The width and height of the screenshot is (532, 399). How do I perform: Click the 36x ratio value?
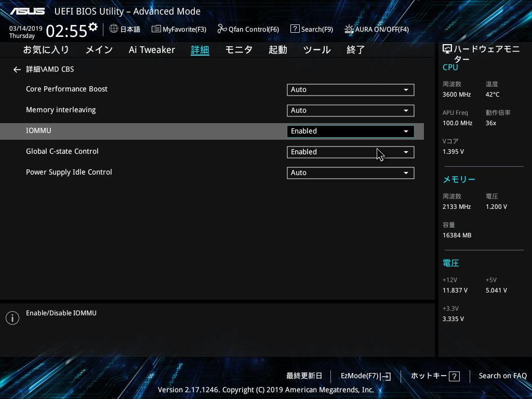click(490, 123)
